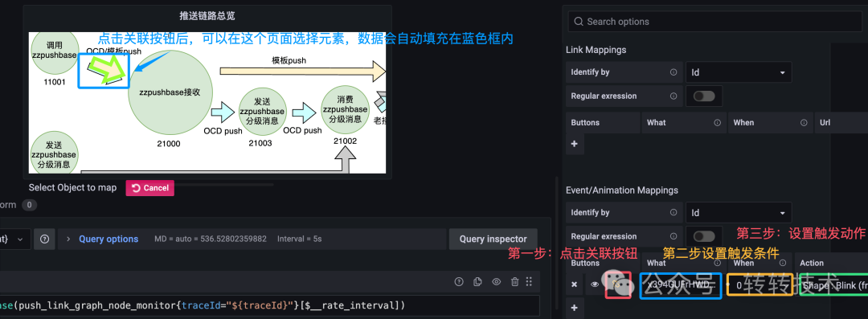
Task: Select 消费 zzpushbase 分级消息 circle in diagram
Action: coord(345,109)
